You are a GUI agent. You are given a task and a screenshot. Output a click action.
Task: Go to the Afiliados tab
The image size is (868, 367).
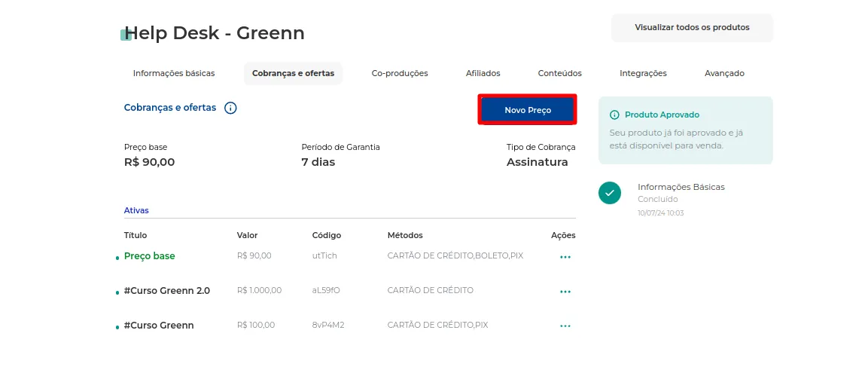coord(483,73)
